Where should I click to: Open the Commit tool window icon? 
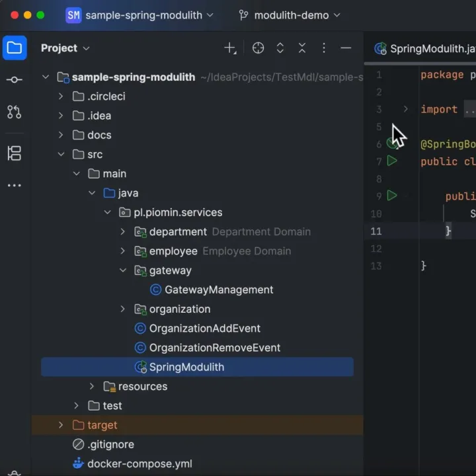point(15,80)
